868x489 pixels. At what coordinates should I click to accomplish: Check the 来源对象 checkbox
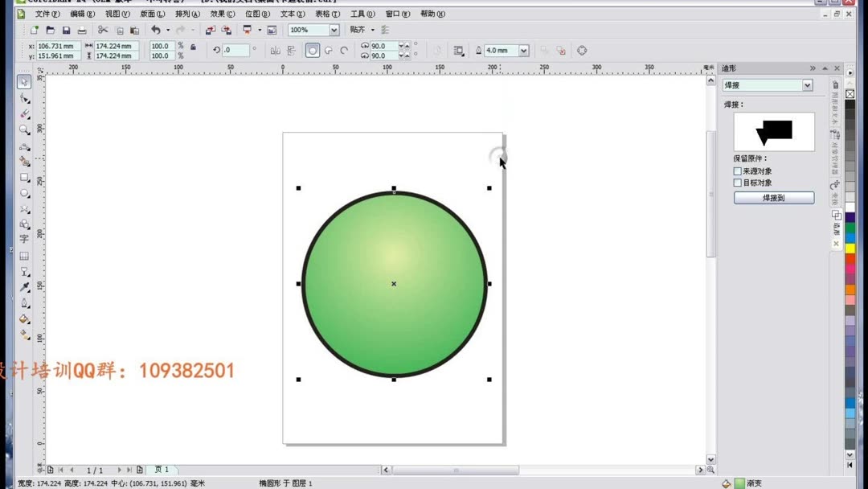pyautogui.click(x=736, y=171)
